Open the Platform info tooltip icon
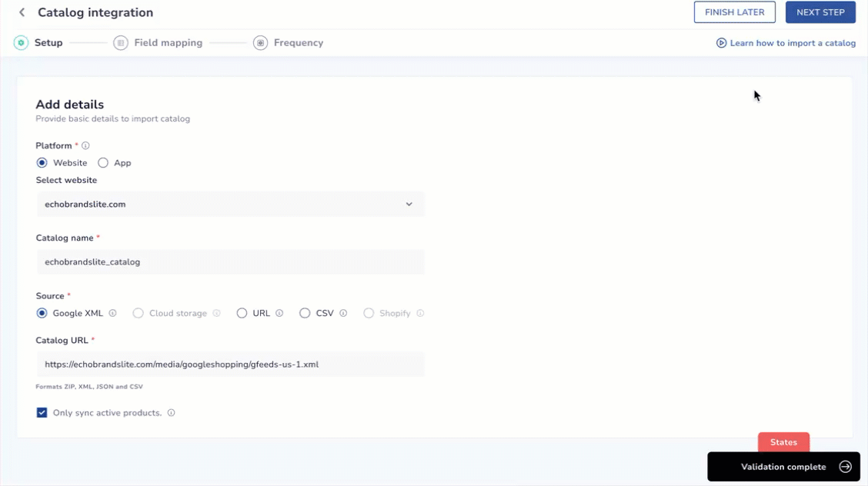 pos(85,145)
